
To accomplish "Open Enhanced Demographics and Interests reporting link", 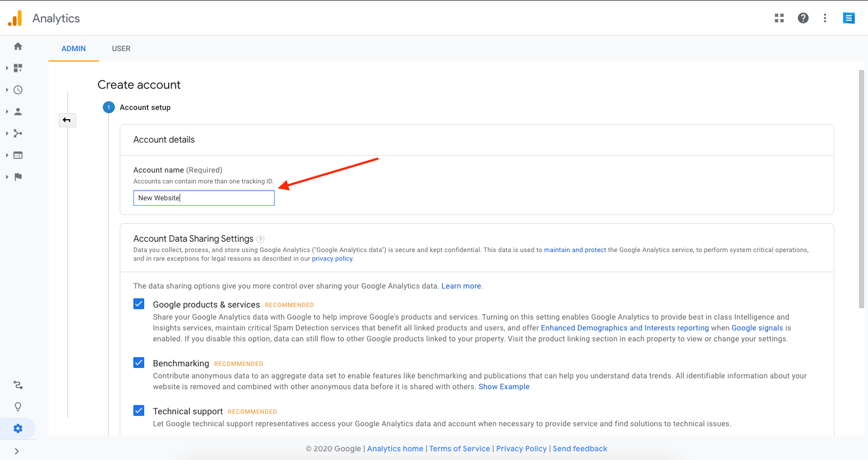I will 625,328.
